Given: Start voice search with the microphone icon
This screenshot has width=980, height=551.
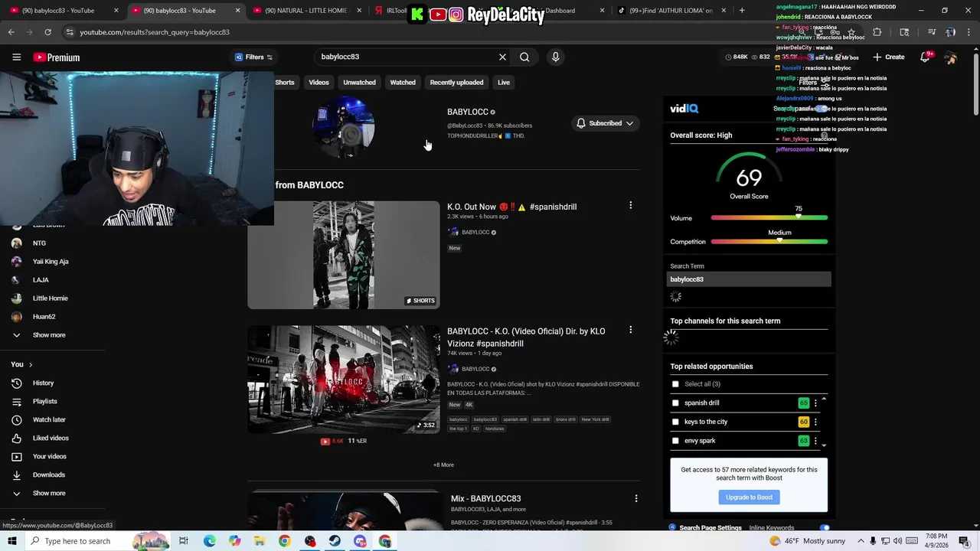Looking at the screenshot, I should (x=556, y=57).
